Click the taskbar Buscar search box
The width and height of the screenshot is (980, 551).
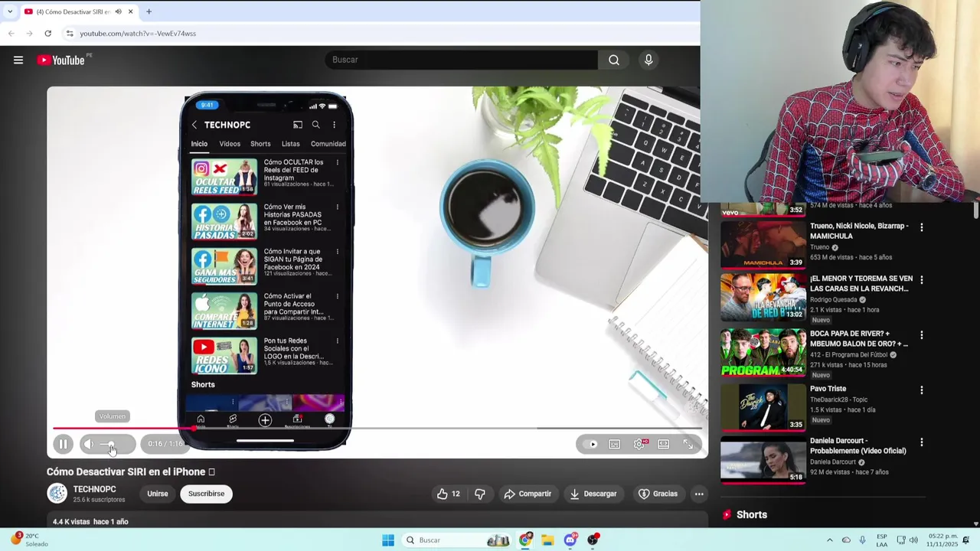click(456, 540)
